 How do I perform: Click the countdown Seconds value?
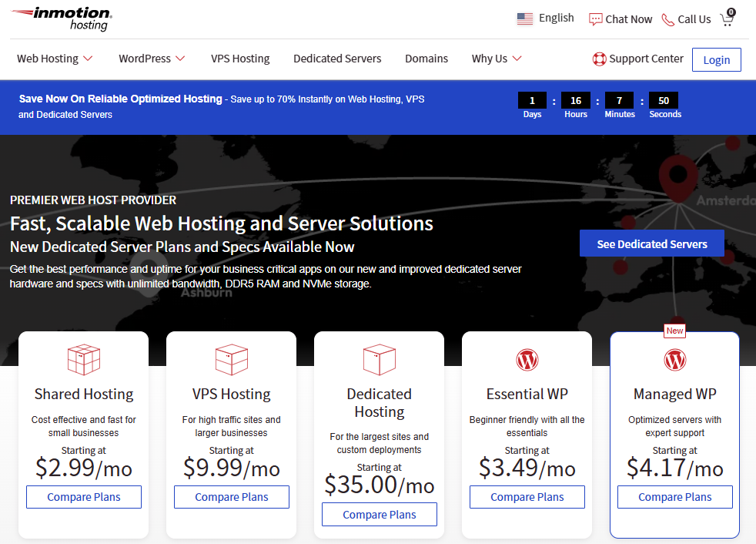tap(664, 100)
